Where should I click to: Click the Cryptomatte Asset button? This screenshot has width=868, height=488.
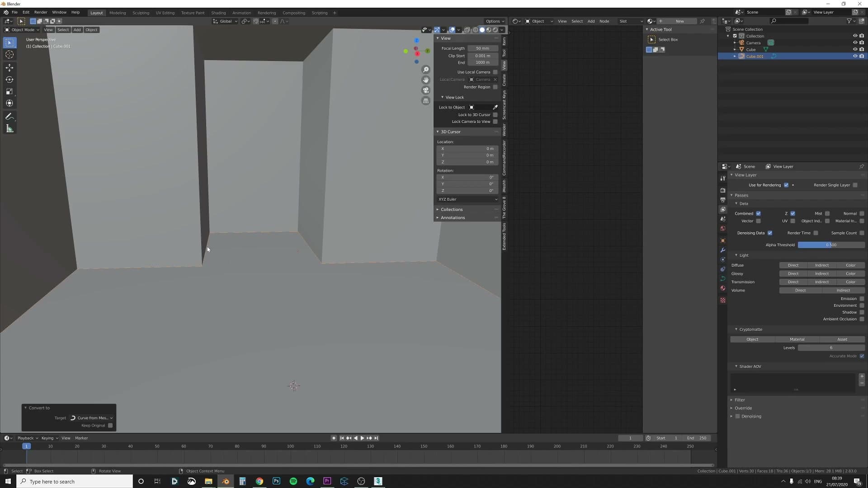point(842,339)
